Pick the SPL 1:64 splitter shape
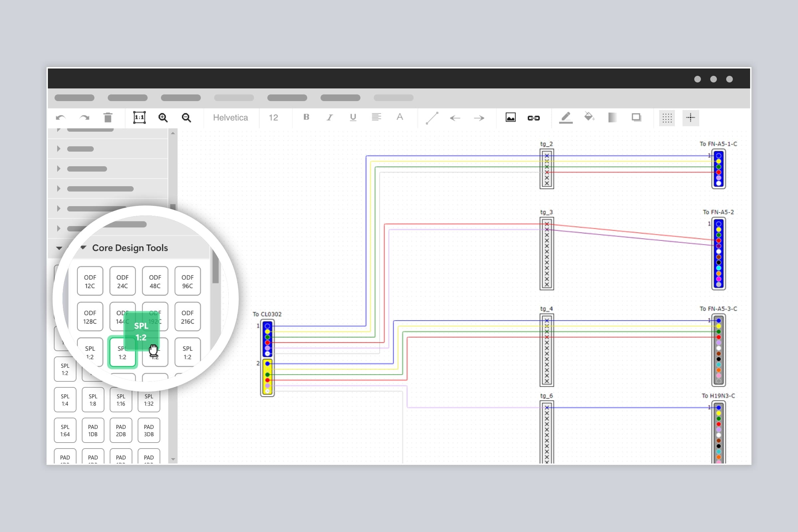The width and height of the screenshot is (798, 532). (65, 430)
